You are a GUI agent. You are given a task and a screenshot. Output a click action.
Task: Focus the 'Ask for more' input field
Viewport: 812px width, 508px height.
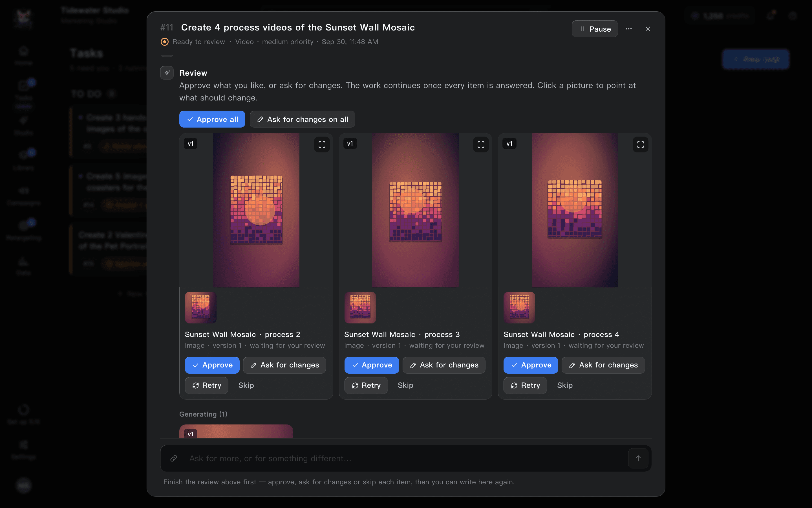tap(406, 458)
